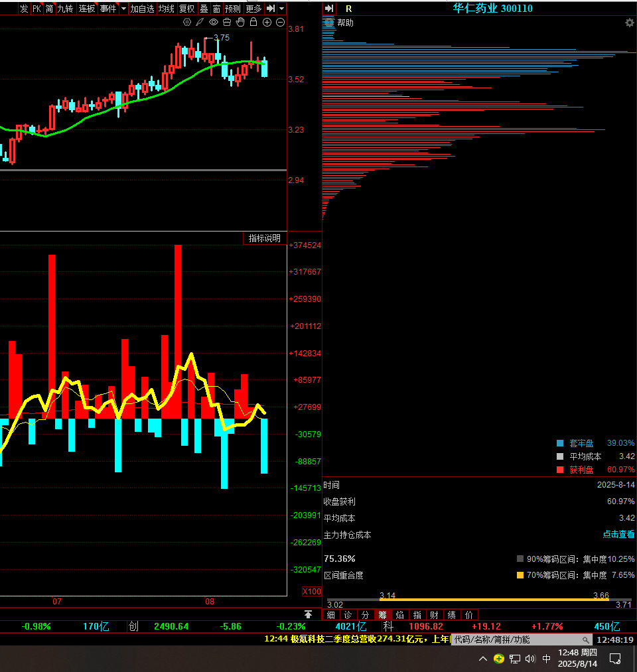Screen dimensions: 637x672
Task: Open Windows notification center icon
Action: (615, 659)
